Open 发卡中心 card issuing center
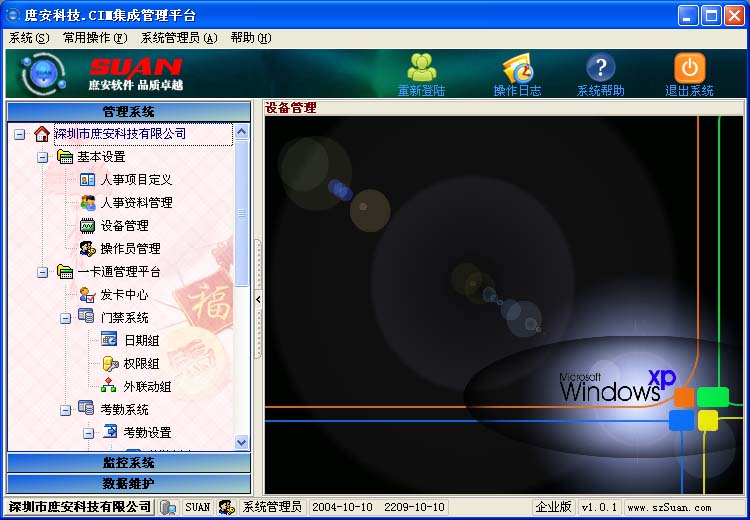The height and width of the screenshot is (520, 750). click(124, 295)
